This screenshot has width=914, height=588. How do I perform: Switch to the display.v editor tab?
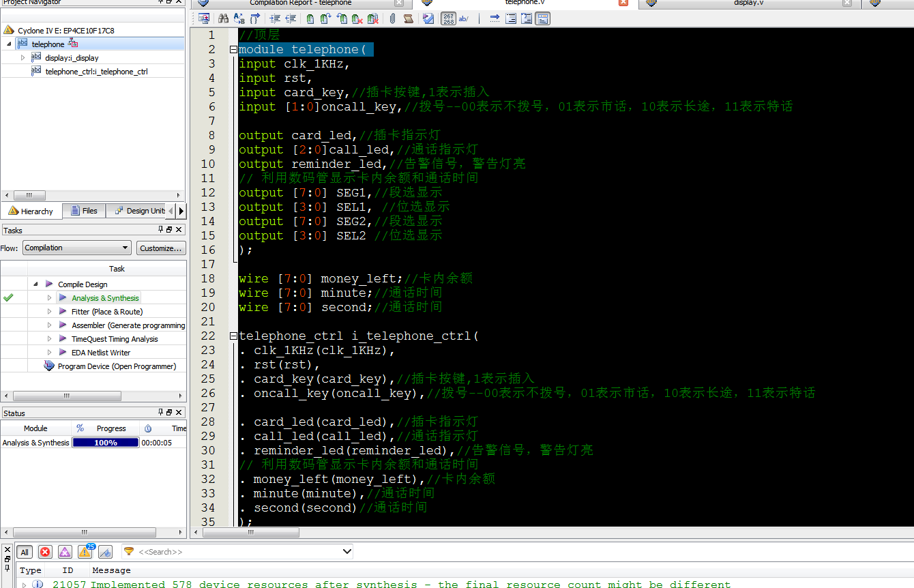(x=748, y=3)
